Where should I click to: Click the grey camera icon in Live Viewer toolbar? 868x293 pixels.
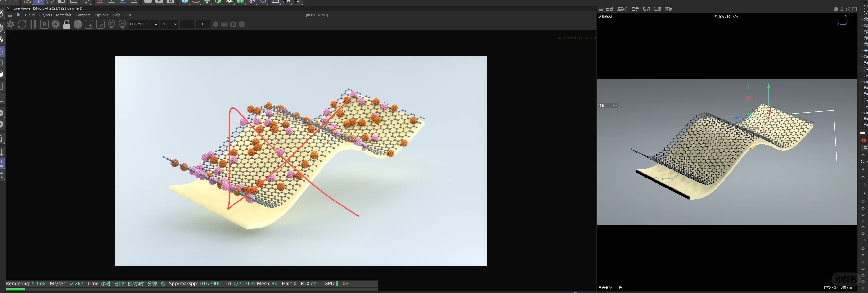pos(233,24)
